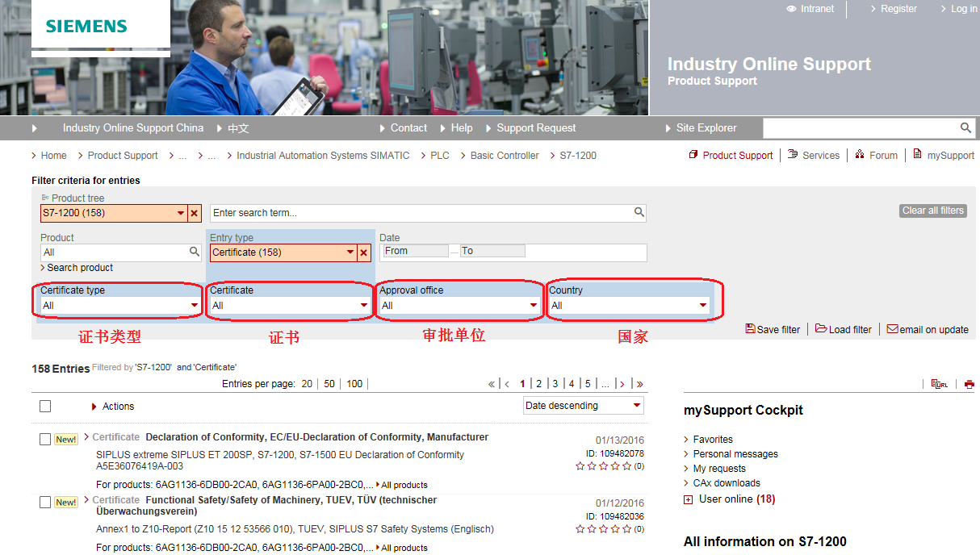Rate first certificate entry with stars
The width and height of the screenshot is (980, 555).
[604, 466]
